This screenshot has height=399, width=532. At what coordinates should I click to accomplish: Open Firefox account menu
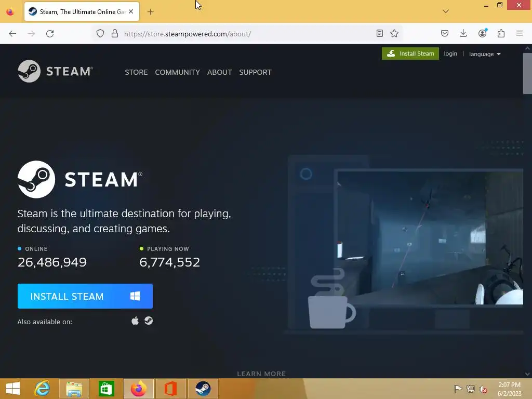[483, 33]
